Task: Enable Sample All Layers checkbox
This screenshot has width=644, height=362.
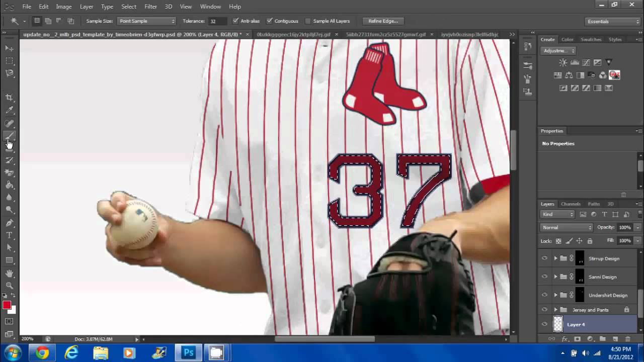Action: click(x=308, y=21)
